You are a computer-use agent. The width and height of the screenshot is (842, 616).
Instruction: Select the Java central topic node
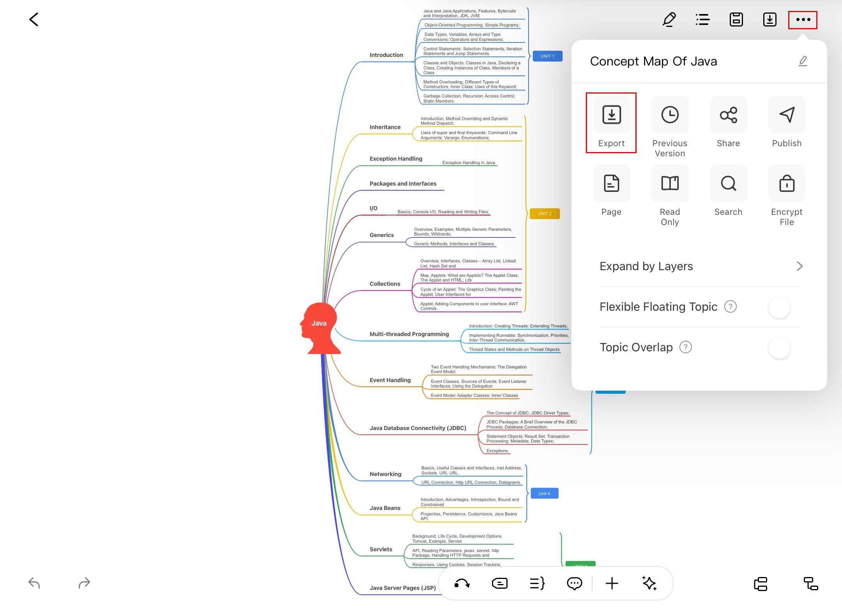pos(319,324)
